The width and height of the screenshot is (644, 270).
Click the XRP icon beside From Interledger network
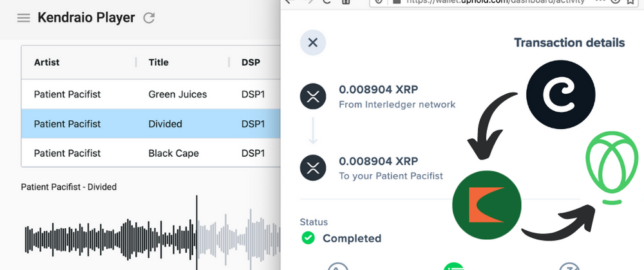313,96
